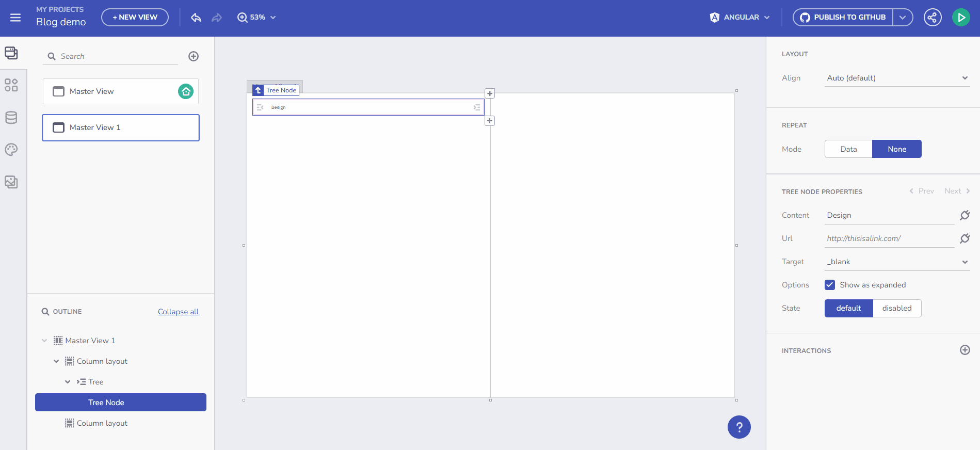The height and width of the screenshot is (450, 980).
Task: Add a new interaction with plus icon
Action: click(965, 350)
